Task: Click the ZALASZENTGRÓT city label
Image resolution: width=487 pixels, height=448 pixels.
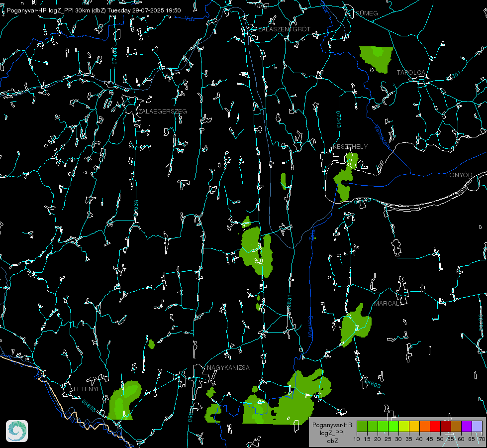Action: 285,29
